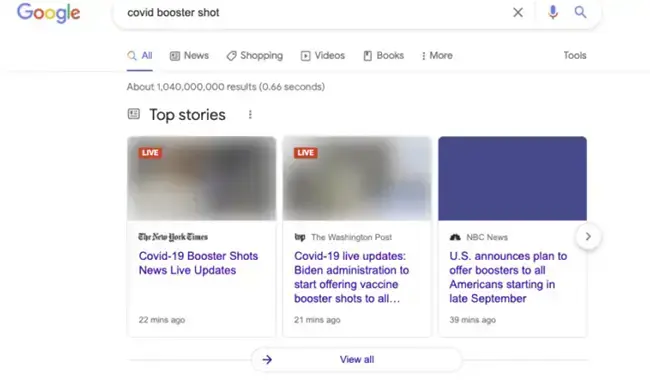
Task: Show next stories with carousel arrow
Action: tap(588, 237)
